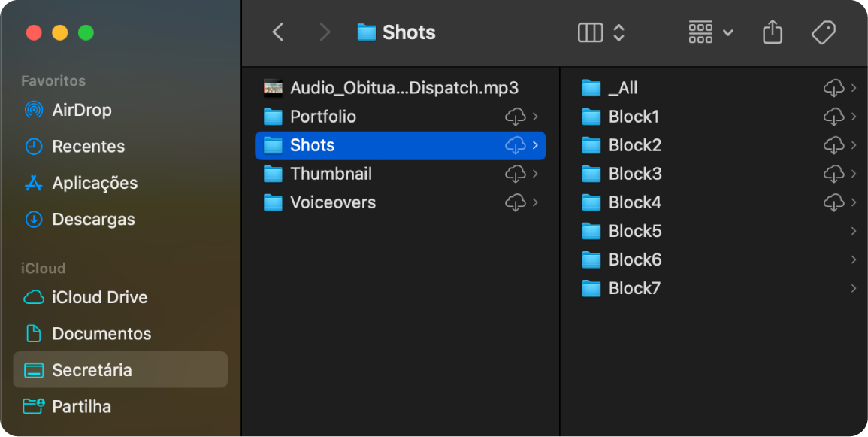Go to iCloud Drive in sidebar
Viewport: 868px width, 437px height.
[x=99, y=297]
